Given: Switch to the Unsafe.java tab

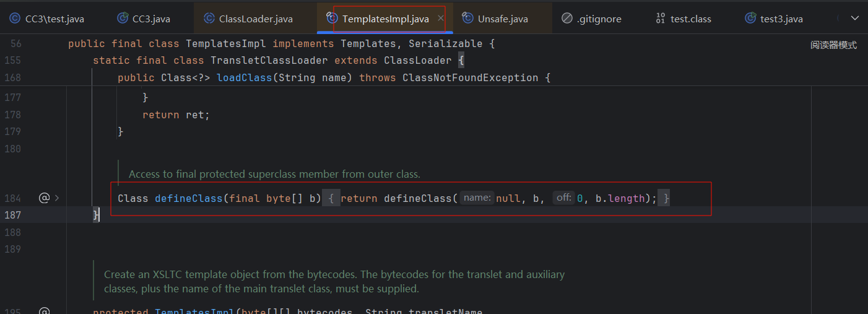Looking at the screenshot, I should [503, 19].
